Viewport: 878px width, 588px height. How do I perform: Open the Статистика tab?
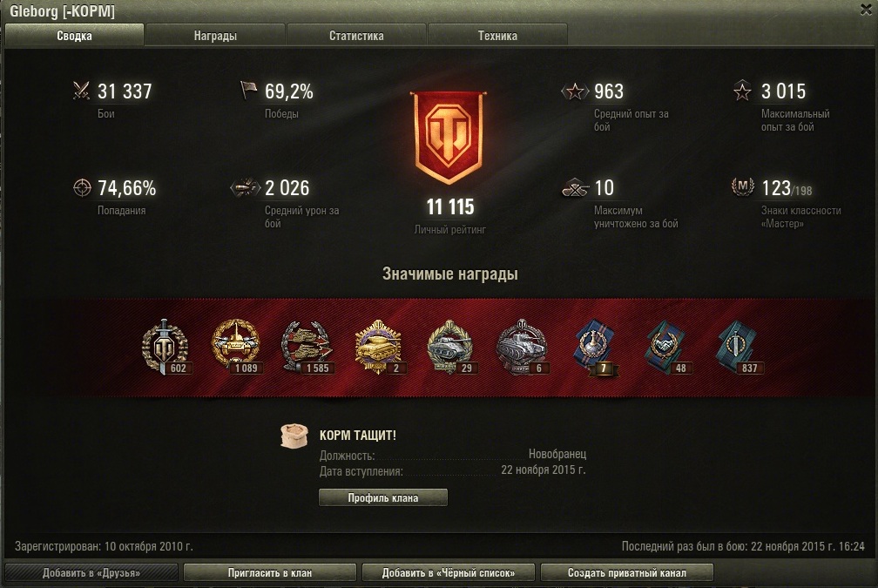(x=356, y=35)
